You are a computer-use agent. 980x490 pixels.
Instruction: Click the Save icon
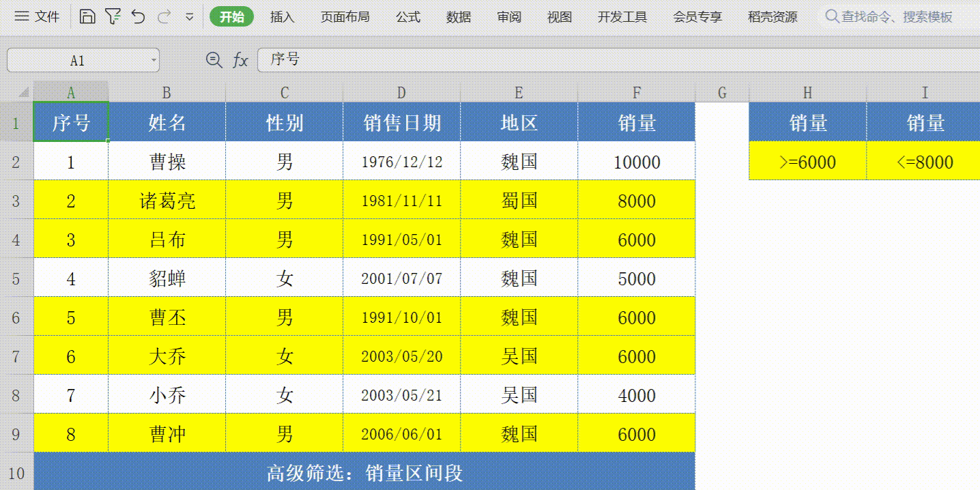click(89, 15)
